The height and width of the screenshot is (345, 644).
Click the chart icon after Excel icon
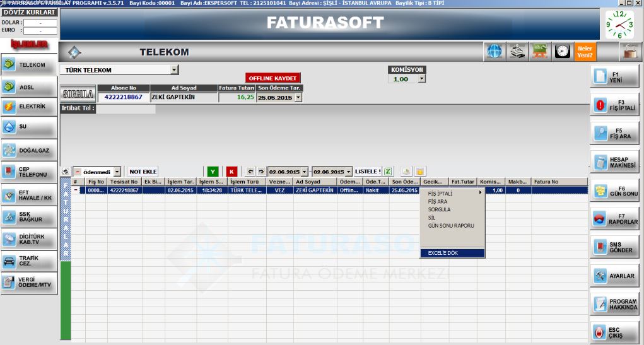coord(406,172)
